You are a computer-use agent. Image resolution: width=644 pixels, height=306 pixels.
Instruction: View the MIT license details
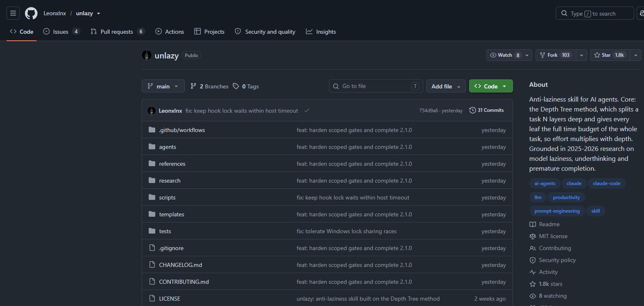tap(548, 236)
